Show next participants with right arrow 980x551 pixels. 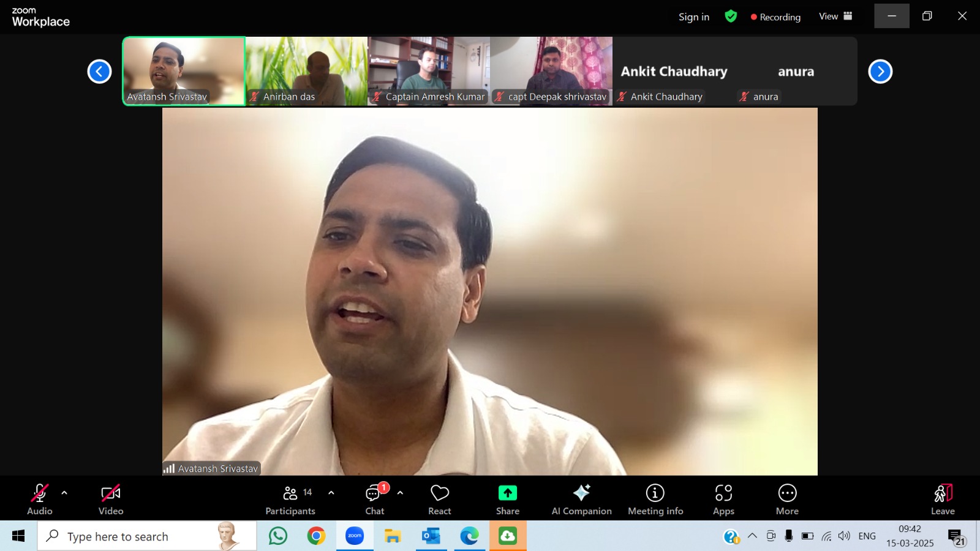point(880,72)
